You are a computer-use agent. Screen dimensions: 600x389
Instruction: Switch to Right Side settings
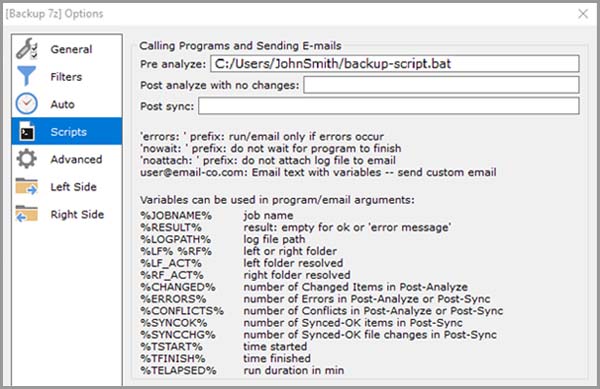77,215
